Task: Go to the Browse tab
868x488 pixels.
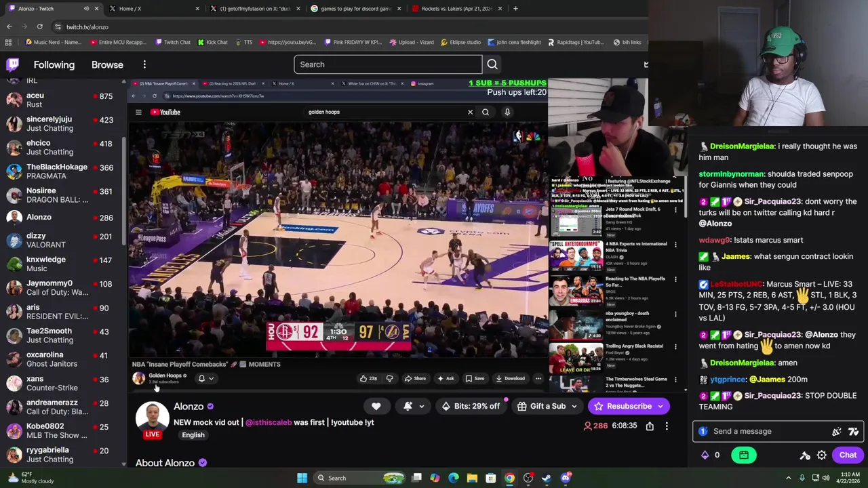Action: point(107,64)
